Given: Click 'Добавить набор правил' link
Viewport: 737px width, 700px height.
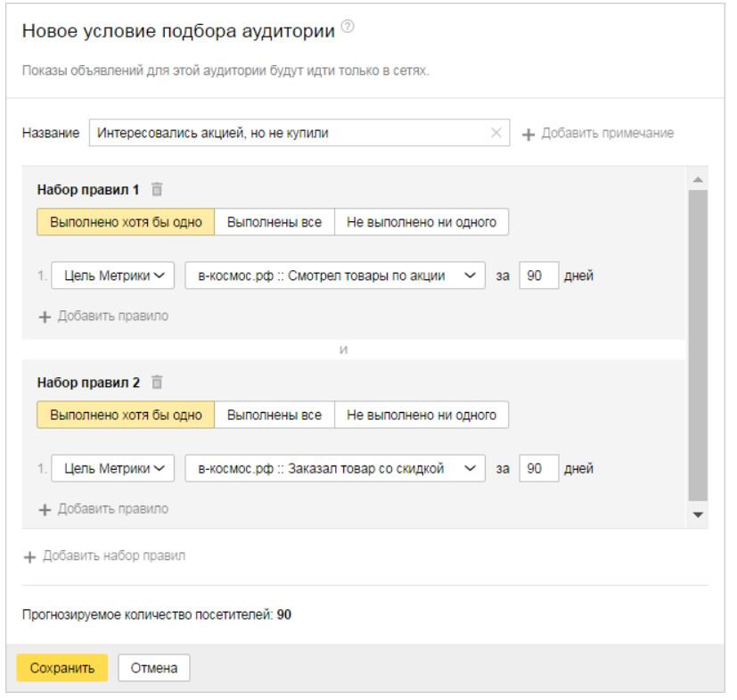Looking at the screenshot, I should 104,556.
